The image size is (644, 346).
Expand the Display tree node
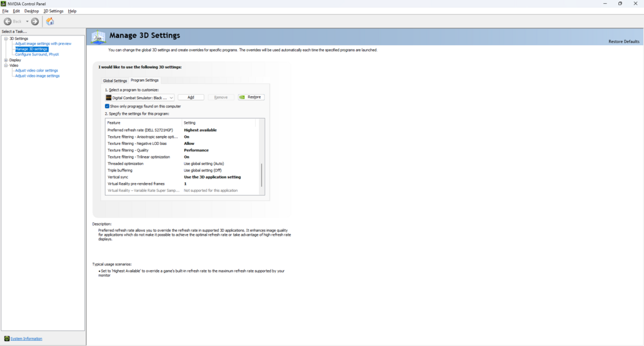(x=6, y=60)
